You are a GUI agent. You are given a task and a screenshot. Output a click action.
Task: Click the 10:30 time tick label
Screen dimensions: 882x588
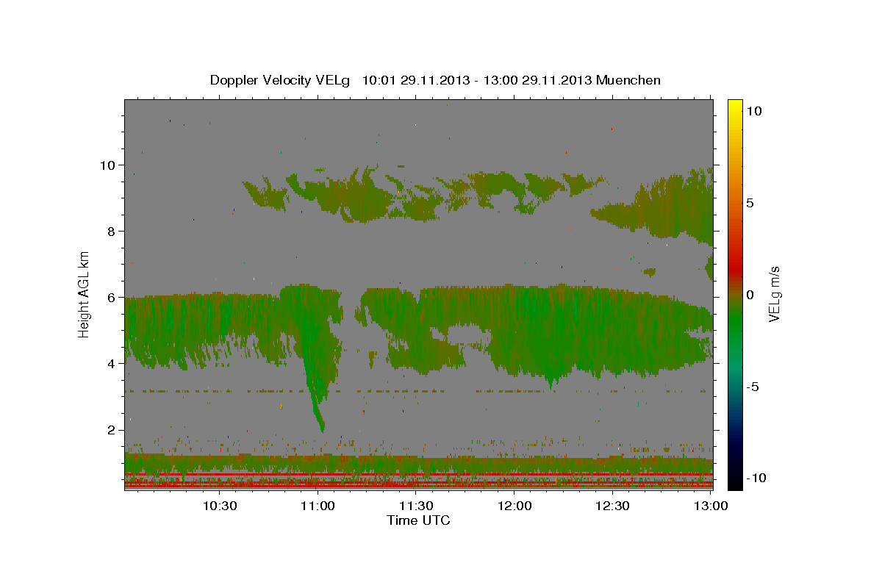coord(220,506)
